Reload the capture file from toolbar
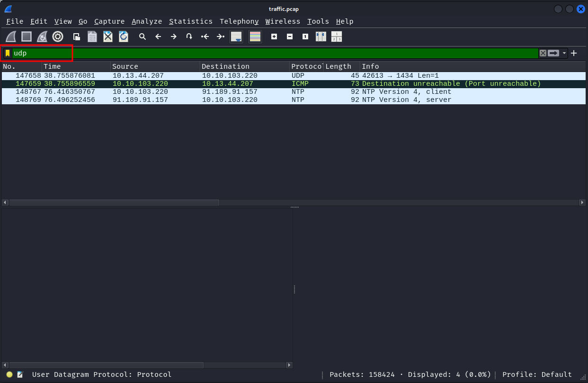588x383 pixels. [123, 36]
